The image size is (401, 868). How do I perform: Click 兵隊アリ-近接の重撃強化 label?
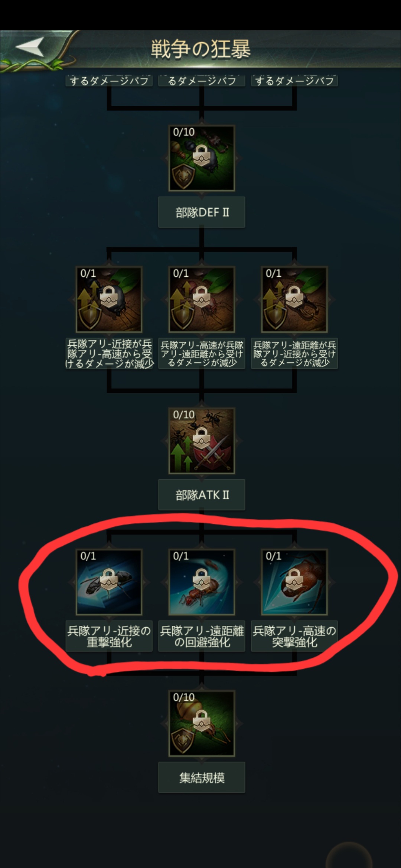(x=109, y=636)
